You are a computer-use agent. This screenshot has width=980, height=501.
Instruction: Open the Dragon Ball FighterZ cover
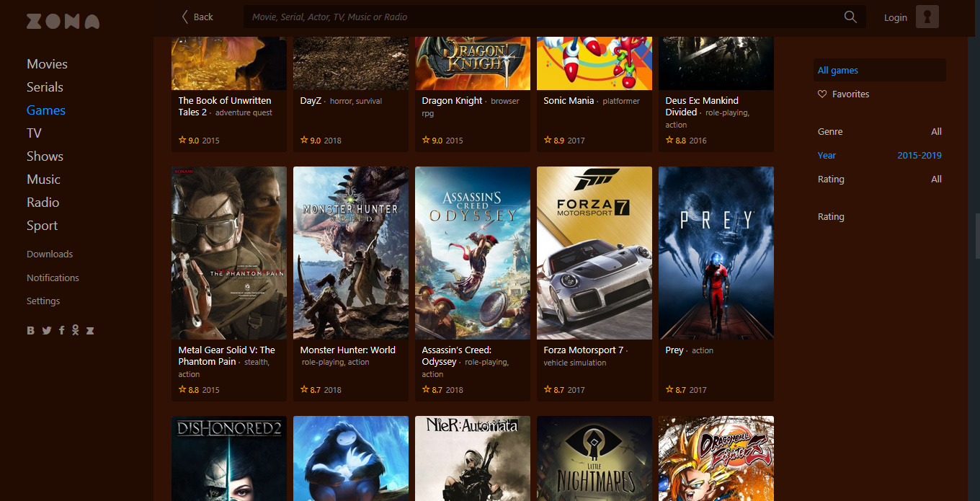click(x=716, y=458)
